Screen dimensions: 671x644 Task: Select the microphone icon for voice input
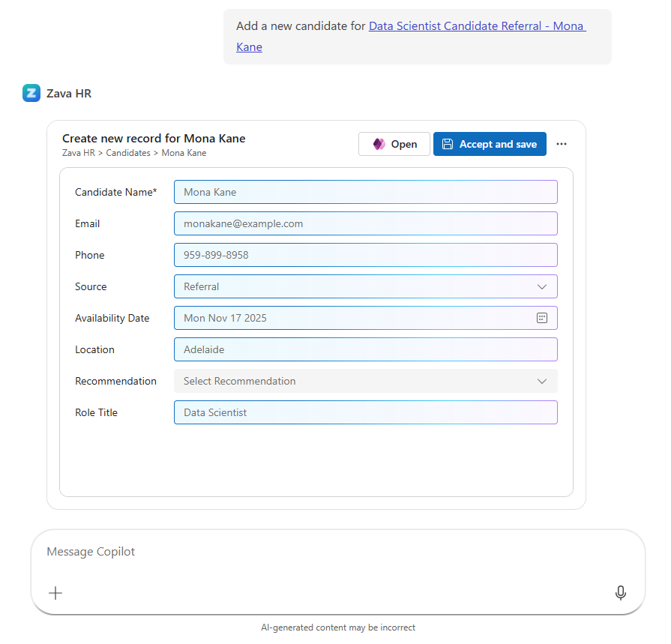tap(620, 592)
